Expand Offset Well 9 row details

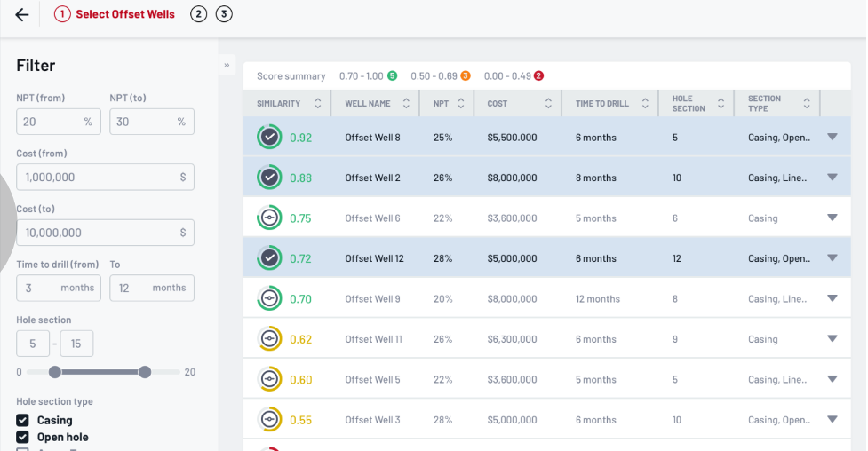(832, 299)
